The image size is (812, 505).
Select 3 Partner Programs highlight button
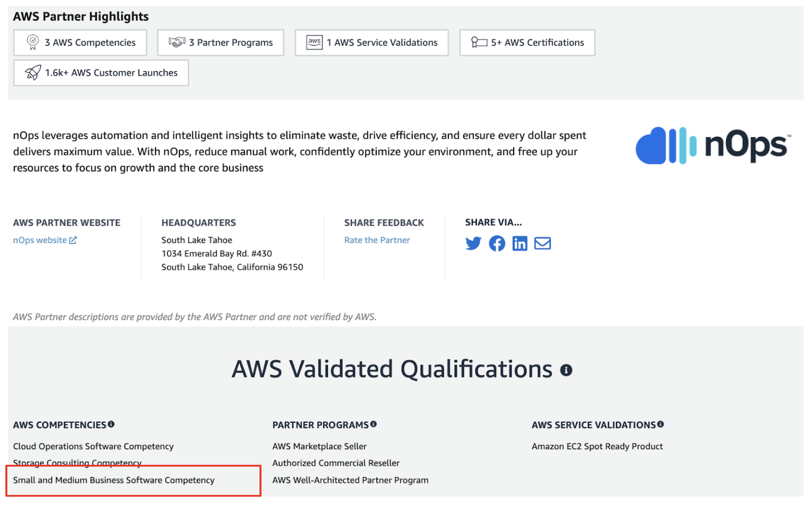(220, 43)
